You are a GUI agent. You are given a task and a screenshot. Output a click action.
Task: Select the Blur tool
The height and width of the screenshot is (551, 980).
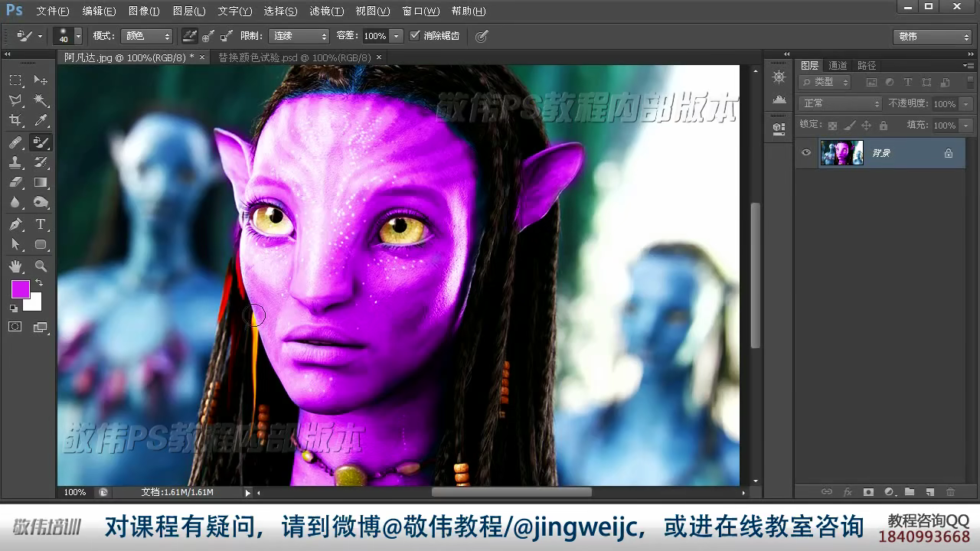[15, 202]
